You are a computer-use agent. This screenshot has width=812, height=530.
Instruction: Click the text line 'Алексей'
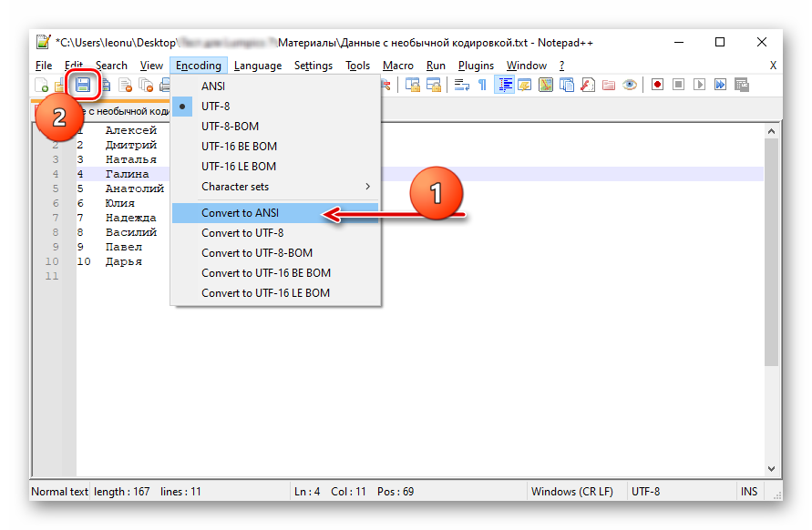click(131, 130)
